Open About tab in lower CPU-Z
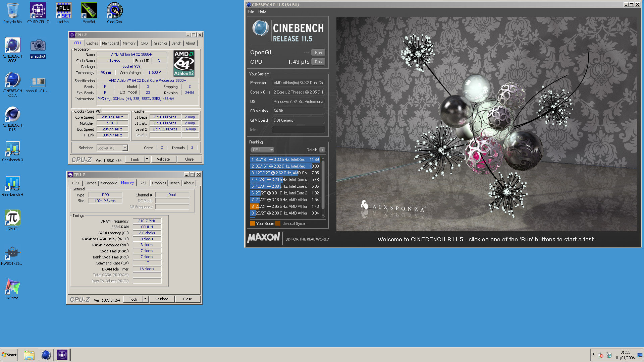644x362 pixels. click(189, 183)
